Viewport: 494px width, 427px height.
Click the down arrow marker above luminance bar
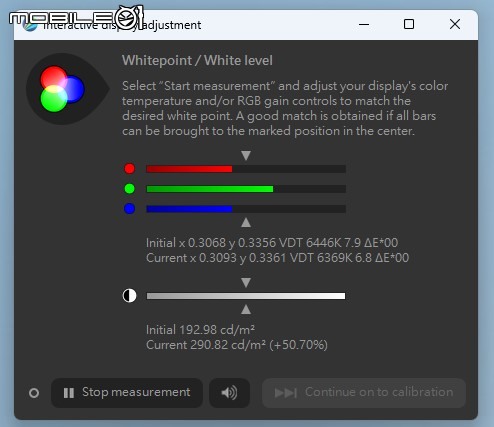pyautogui.click(x=246, y=283)
